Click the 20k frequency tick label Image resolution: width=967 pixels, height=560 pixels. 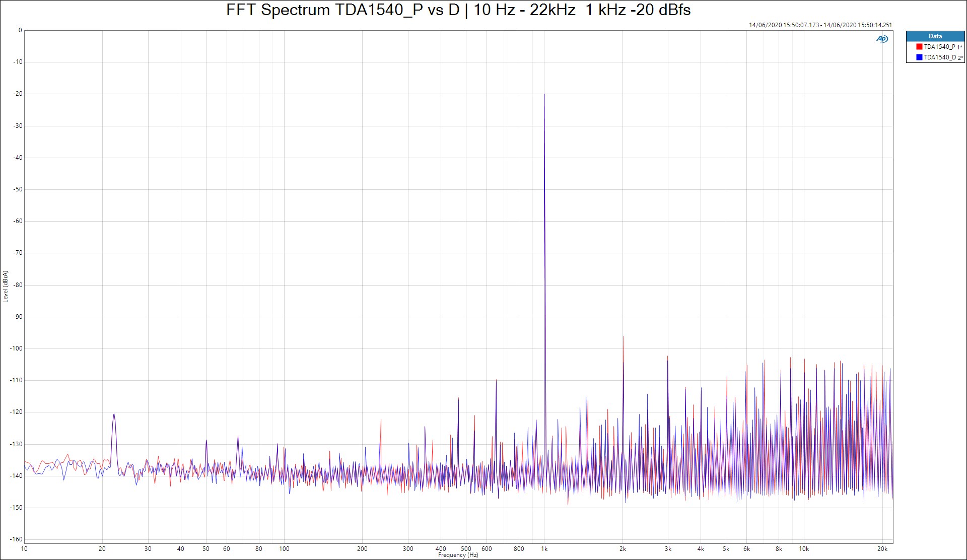[x=882, y=549]
